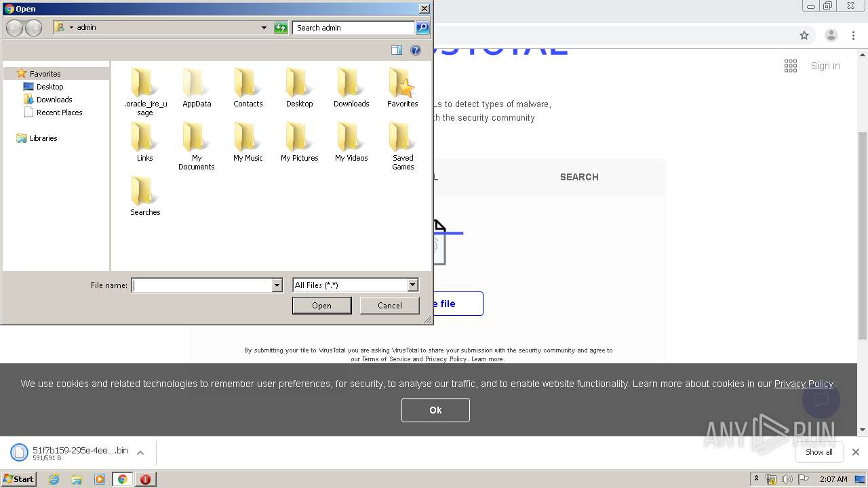868x488 pixels.
Task: Click the Open button
Action: [x=321, y=306]
